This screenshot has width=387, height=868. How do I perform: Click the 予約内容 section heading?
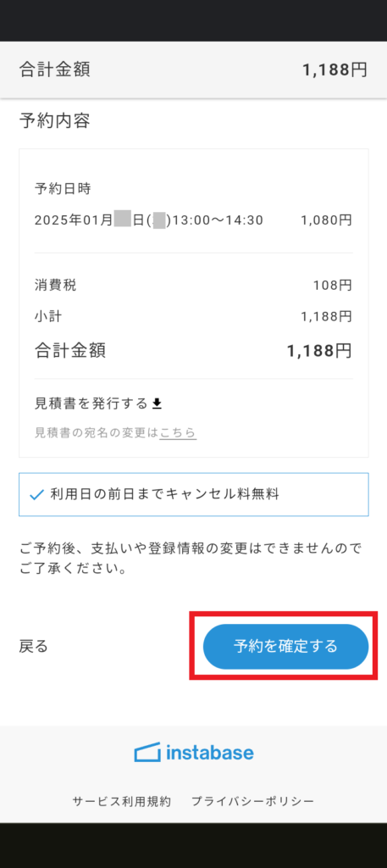[x=55, y=120]
